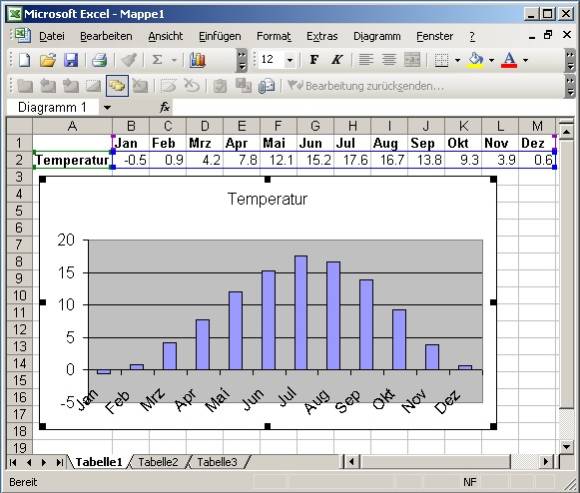
Task: Click the vertical scrollbar down arrow
Action: tap(566, 447)
